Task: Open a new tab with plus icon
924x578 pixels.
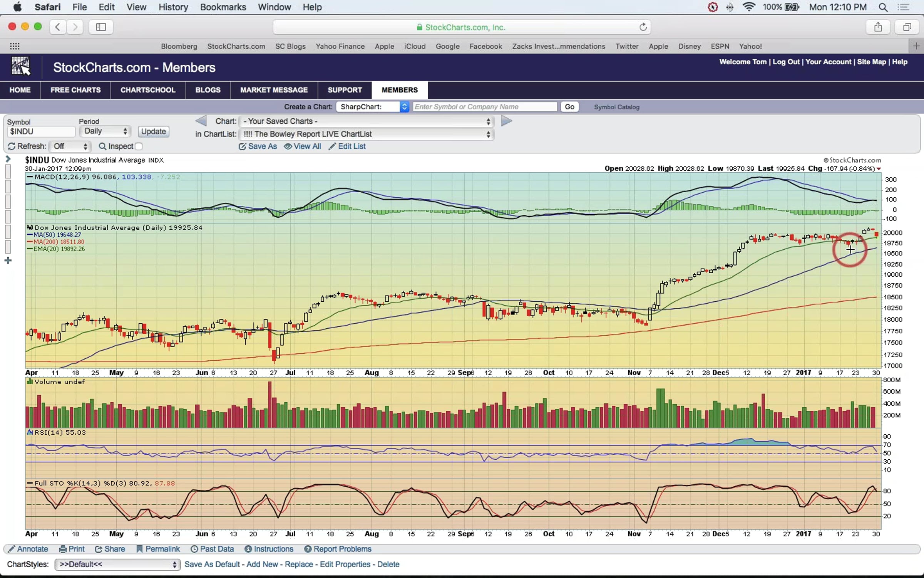Action: [x=916, y=46]
